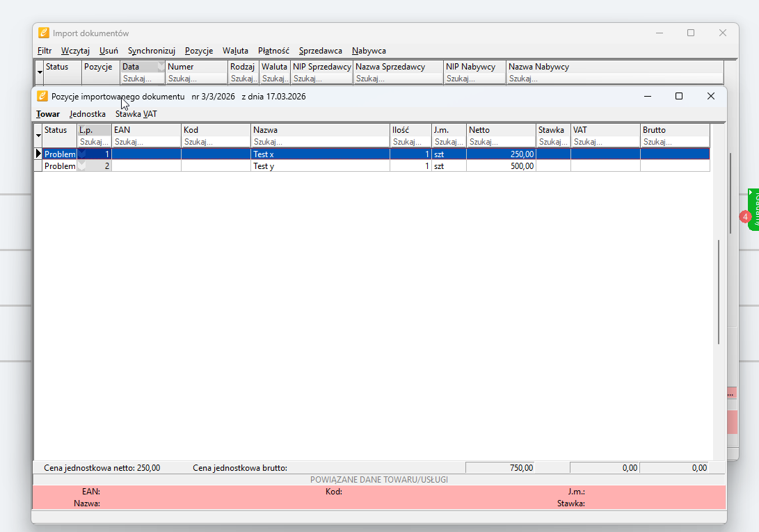The image size is (759, 532).
Task: Click the row indicator arrow for Test x
Action: [x=38, y=154]
